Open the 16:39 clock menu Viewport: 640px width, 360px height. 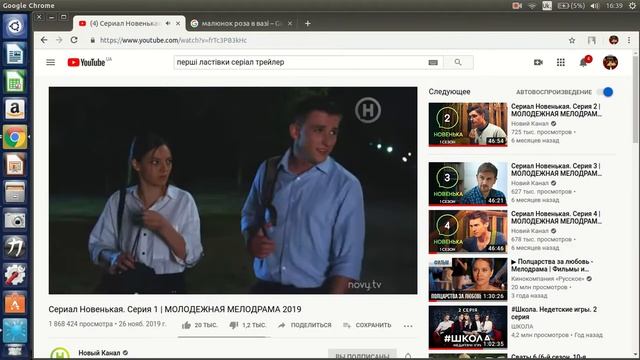(614, 5)
